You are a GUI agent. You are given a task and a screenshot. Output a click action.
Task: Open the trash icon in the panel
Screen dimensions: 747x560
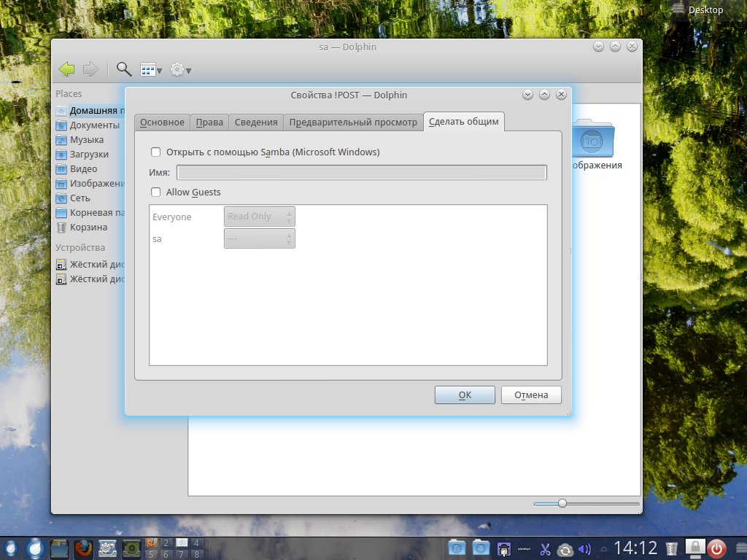(671, 549)
